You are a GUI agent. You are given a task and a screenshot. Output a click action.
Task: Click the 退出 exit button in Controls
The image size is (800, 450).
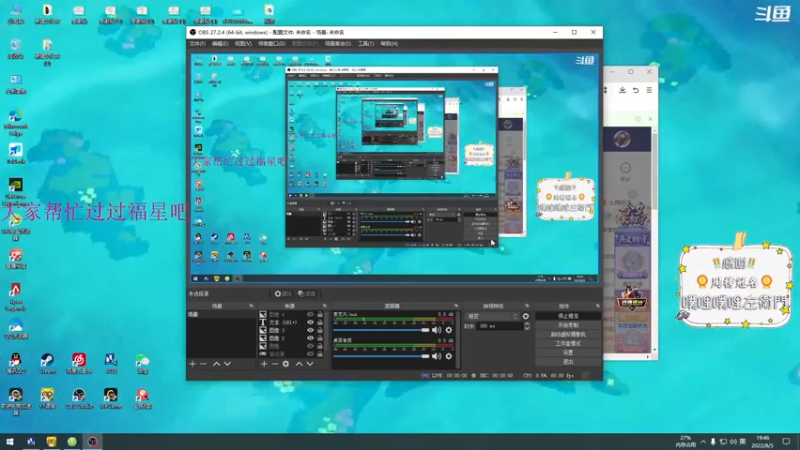pyautogui.click(x=568, y=362)
